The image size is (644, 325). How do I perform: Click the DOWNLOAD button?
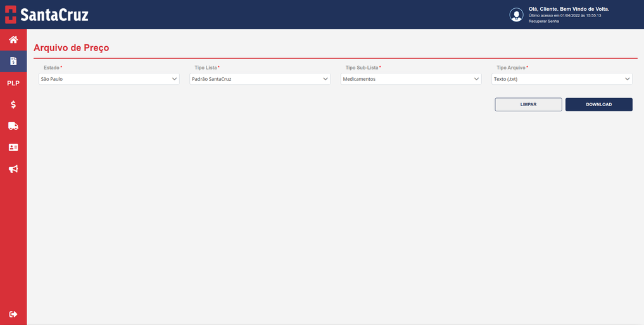click(598, 104)
